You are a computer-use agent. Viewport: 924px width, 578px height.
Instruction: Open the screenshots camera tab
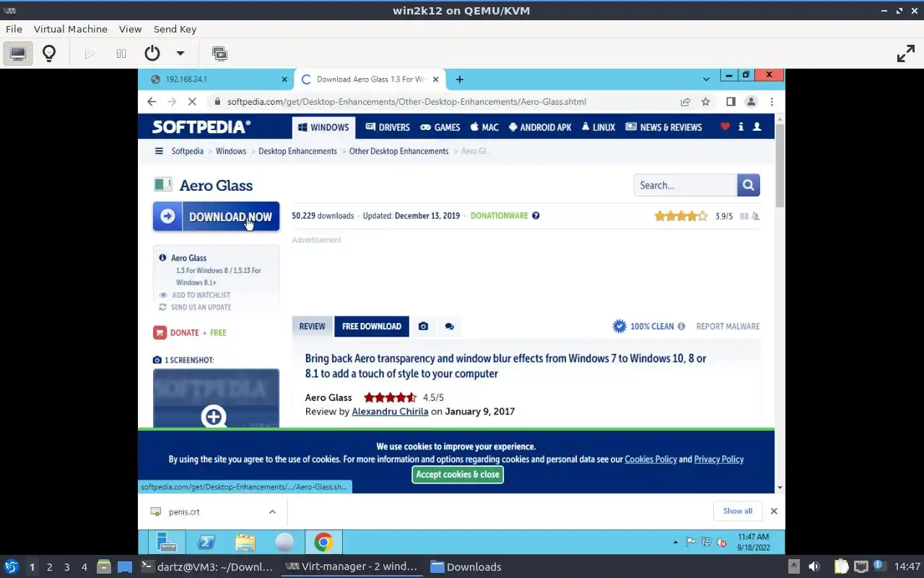[x=423, y=326]
